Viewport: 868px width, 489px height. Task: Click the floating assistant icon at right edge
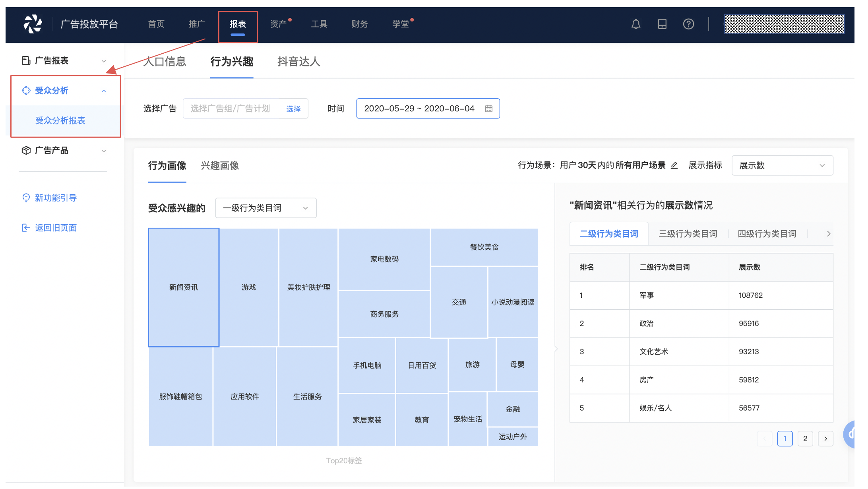[849, 434]
